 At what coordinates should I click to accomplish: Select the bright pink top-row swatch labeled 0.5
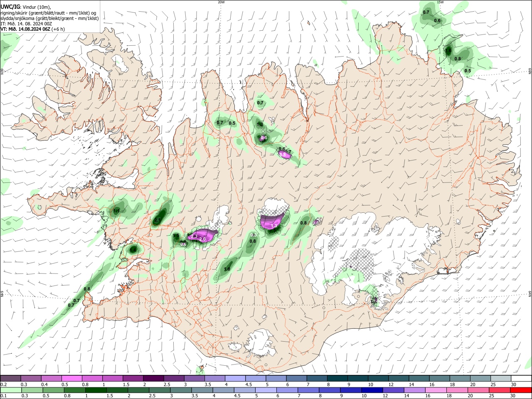click(71, 378)
